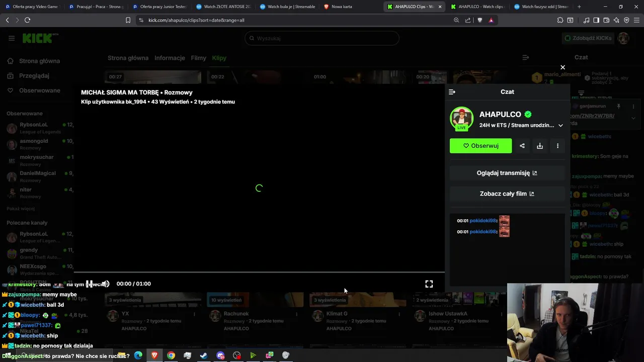This screenshot has height=362, width=644.
Task: Click Zdobądź KICKs button
Action: (x=588, y=38)
